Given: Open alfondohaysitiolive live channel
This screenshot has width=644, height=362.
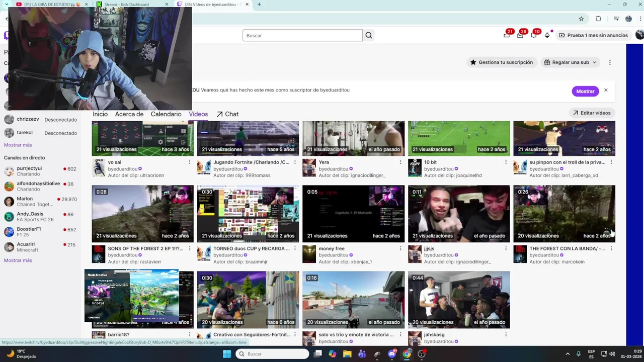Looking at the screenshot, I should (40, 186).
